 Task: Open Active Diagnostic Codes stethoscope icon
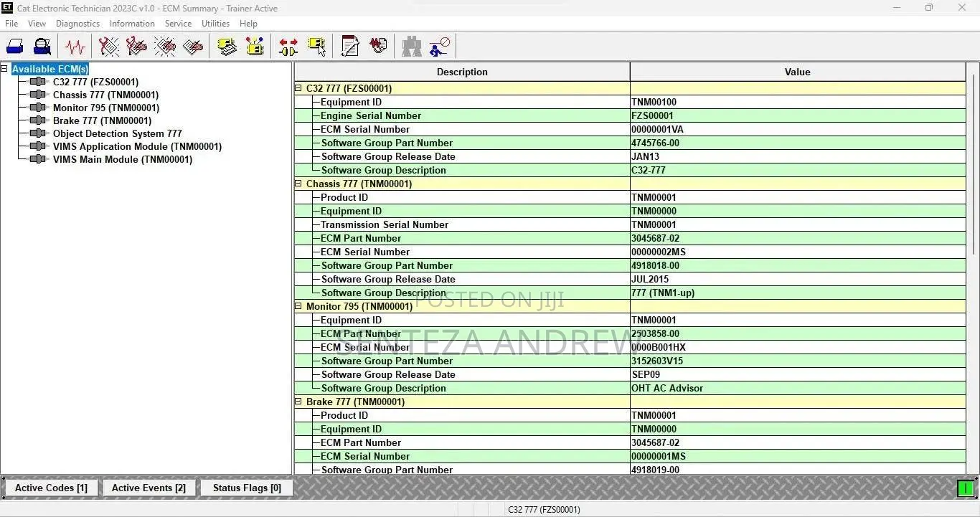(109, 47)
